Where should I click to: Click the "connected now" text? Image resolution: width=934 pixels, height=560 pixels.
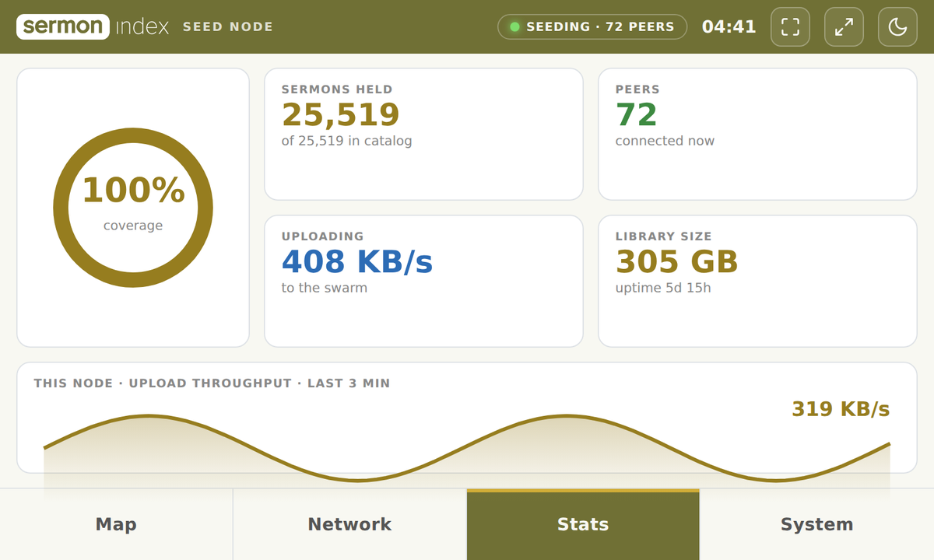click(665, 141)
